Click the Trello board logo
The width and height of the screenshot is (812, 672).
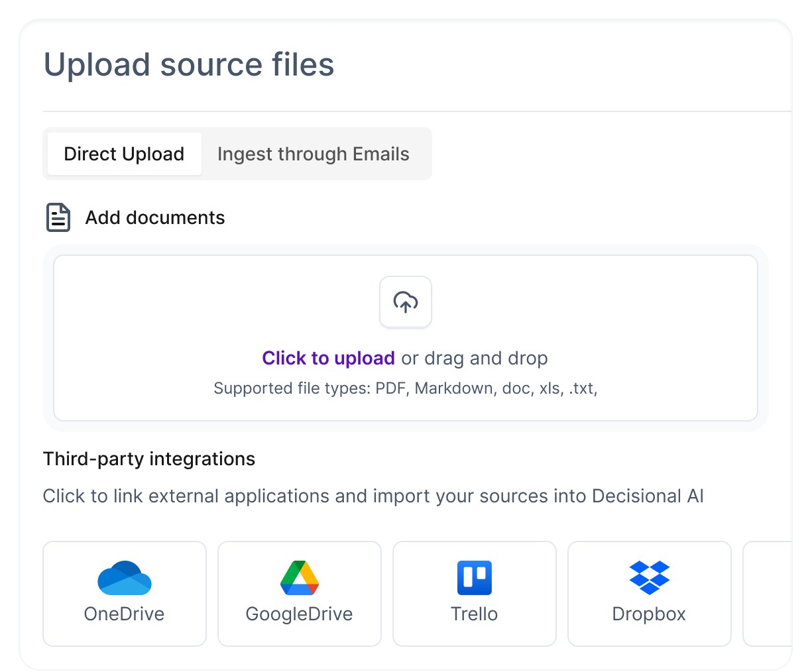tap(475, 578)
